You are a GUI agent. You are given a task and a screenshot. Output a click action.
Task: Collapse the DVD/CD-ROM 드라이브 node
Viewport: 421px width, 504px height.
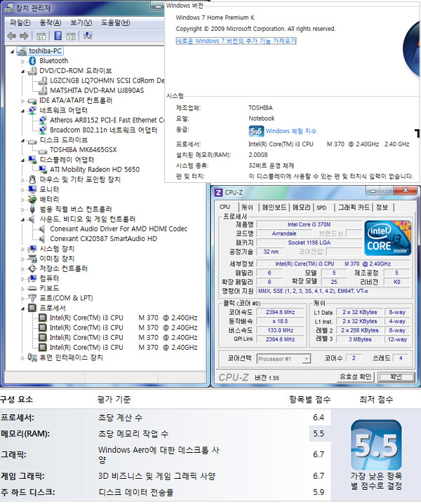pyautogui.click(x=22, y=71)
